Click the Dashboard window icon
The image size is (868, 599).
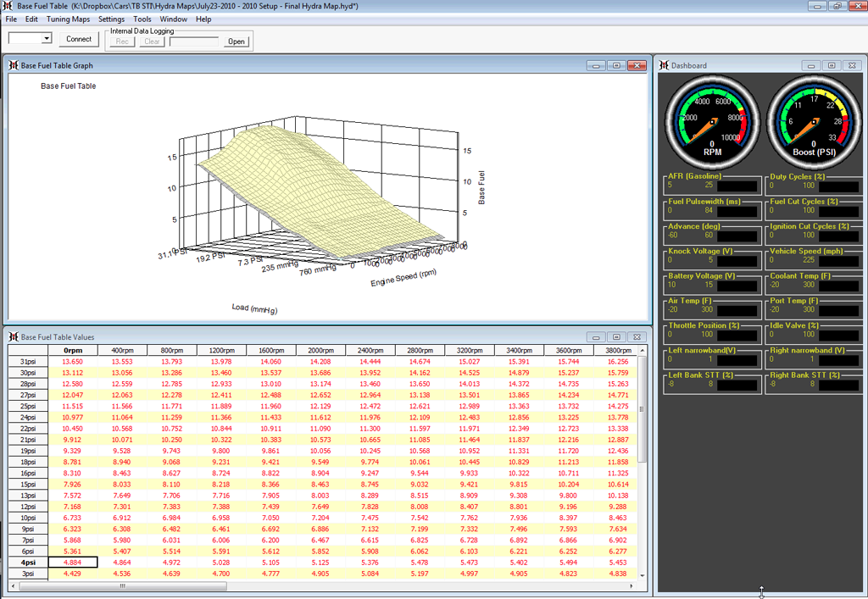(x=664, y=65)
